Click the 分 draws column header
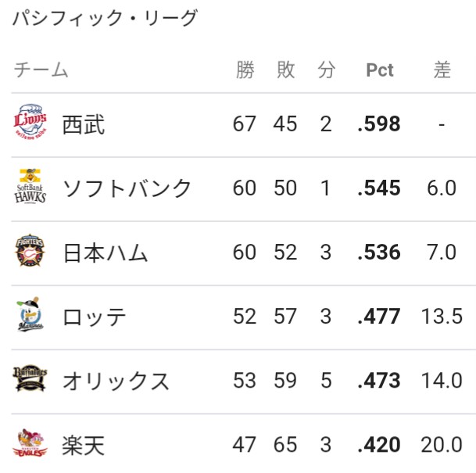The image size is (476, 473). (327, 70)
